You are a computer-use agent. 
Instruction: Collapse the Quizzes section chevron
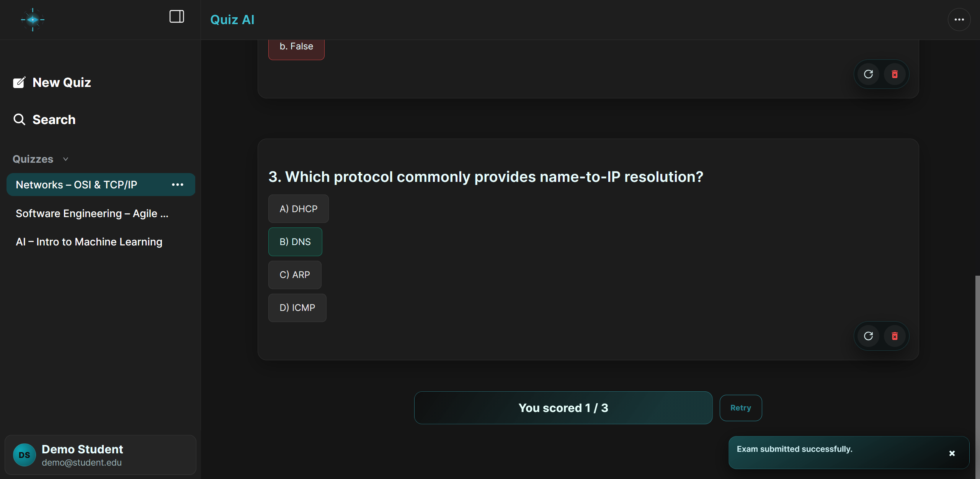(65, 159)
